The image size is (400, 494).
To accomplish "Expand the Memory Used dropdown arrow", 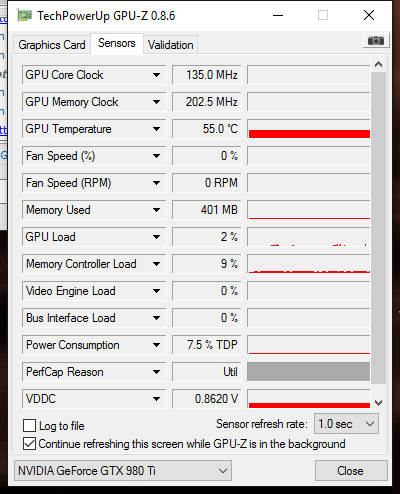I will tap(156, 210).
